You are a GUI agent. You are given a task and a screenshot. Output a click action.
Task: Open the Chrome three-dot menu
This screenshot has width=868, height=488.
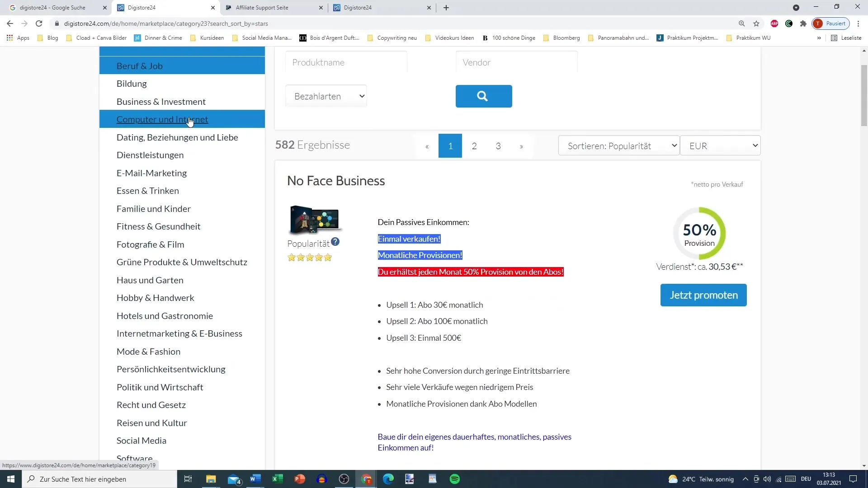click(858, 23)
